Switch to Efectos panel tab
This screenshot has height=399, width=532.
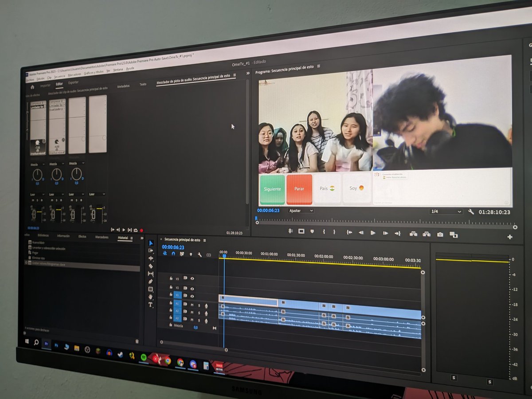(82, 237)
